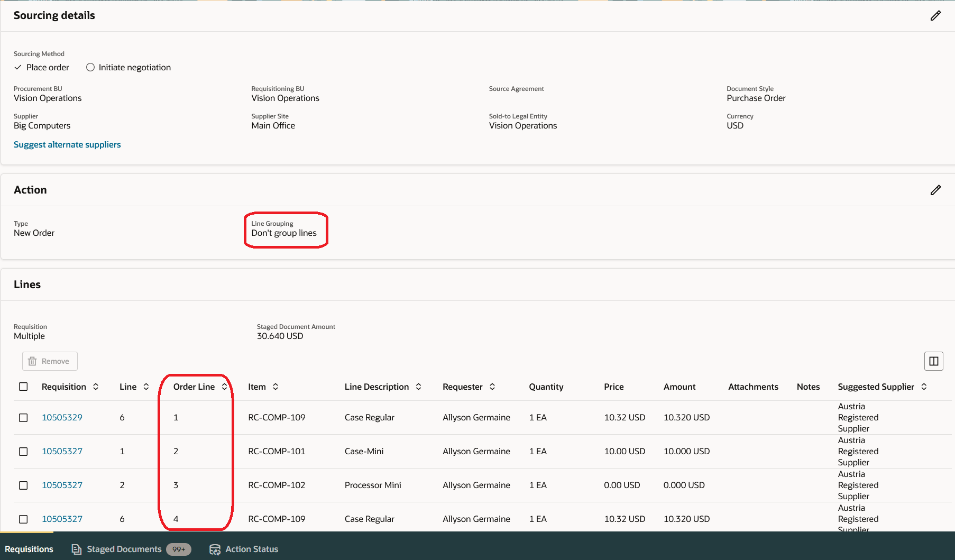
Task: Click the Quantity column header
Action: 546,387
